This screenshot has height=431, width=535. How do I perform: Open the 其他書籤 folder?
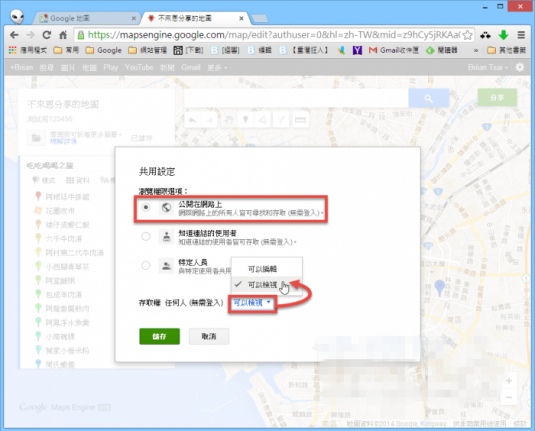[506, 51]
